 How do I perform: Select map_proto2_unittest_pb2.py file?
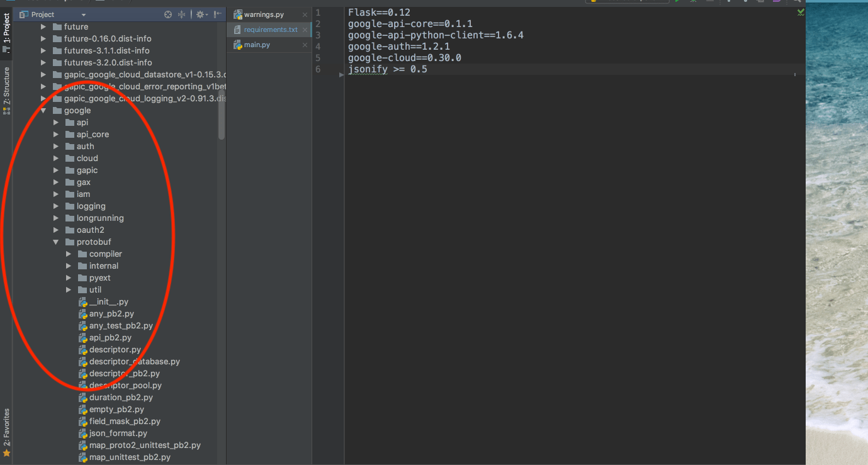(x=145, y=445)
